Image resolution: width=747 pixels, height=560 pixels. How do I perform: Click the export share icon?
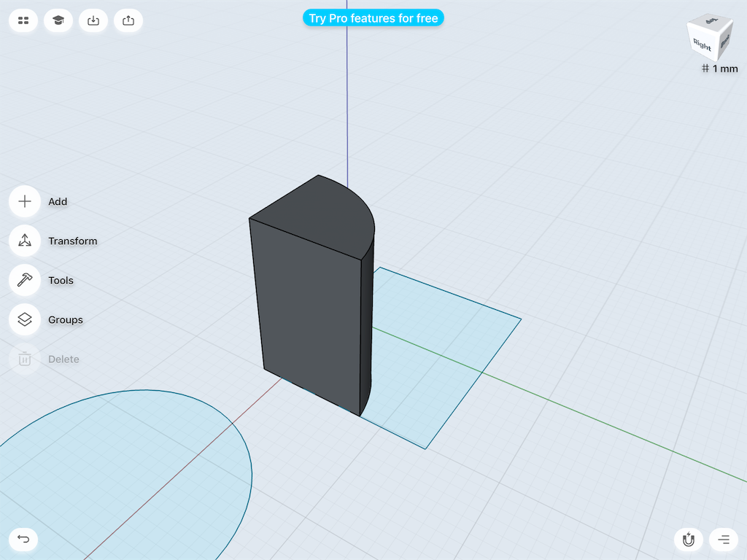point(128,20)
